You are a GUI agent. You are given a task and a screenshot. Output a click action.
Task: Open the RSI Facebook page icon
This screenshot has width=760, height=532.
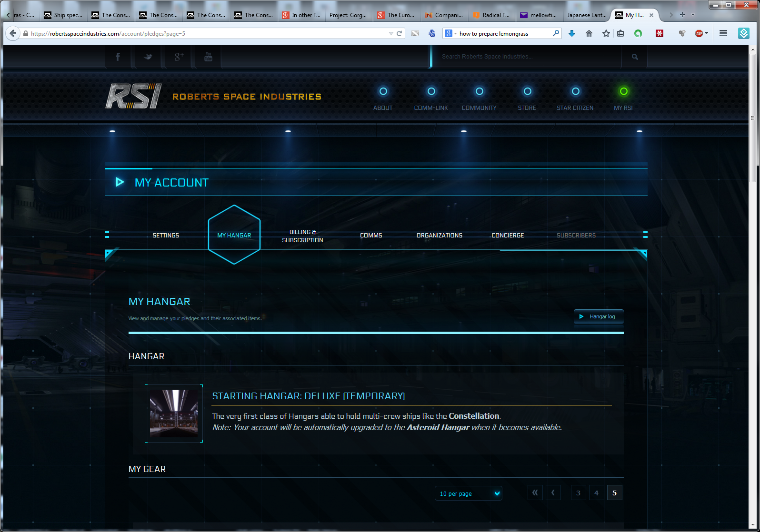pyautogui.click(x=118, y=57)
